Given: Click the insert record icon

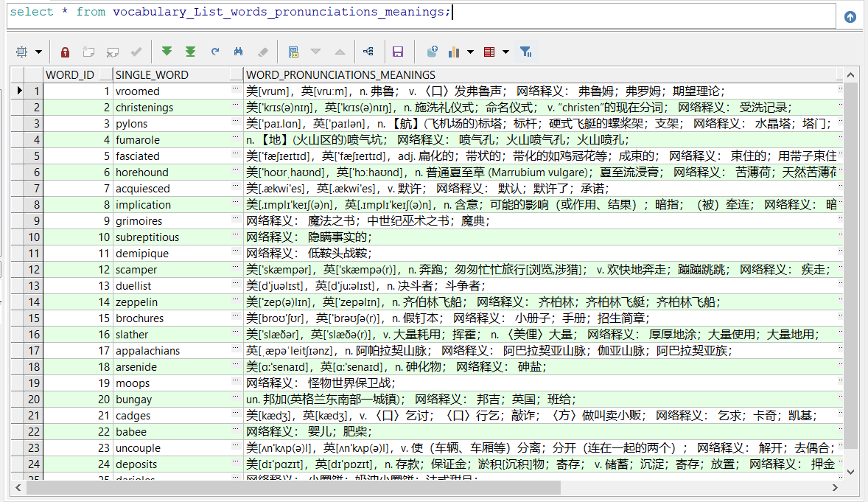Looking at the screenshot, I should click(x=88, y=52).
